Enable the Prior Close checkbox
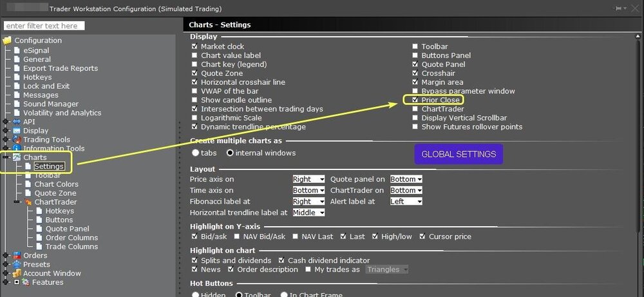Screen dimensions: 644x297 pyautogui.click(x=415, y=101)
